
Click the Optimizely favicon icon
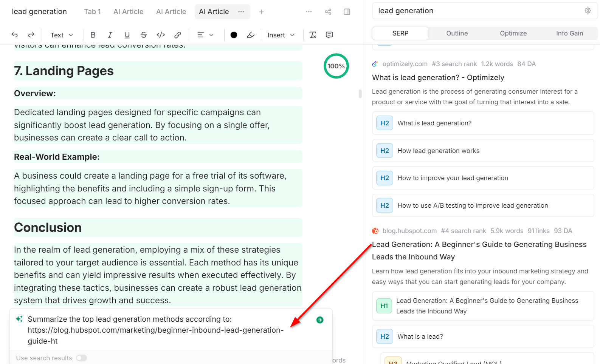375,64
